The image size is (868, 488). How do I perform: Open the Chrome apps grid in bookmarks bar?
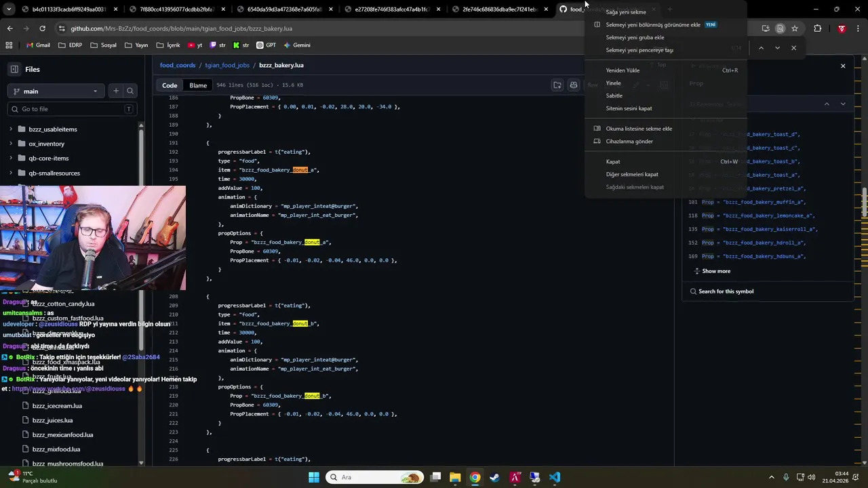(9, 45)
